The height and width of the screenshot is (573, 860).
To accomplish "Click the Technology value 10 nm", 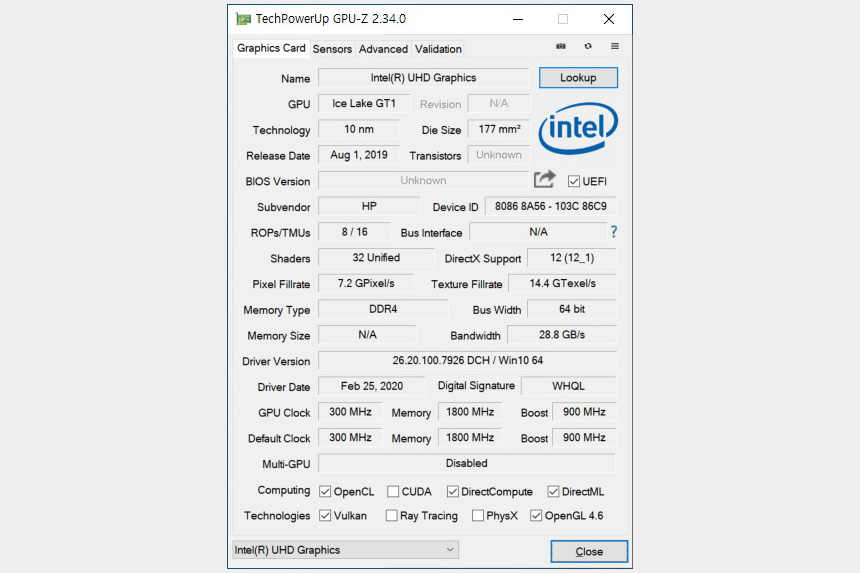I will point(359,129).
